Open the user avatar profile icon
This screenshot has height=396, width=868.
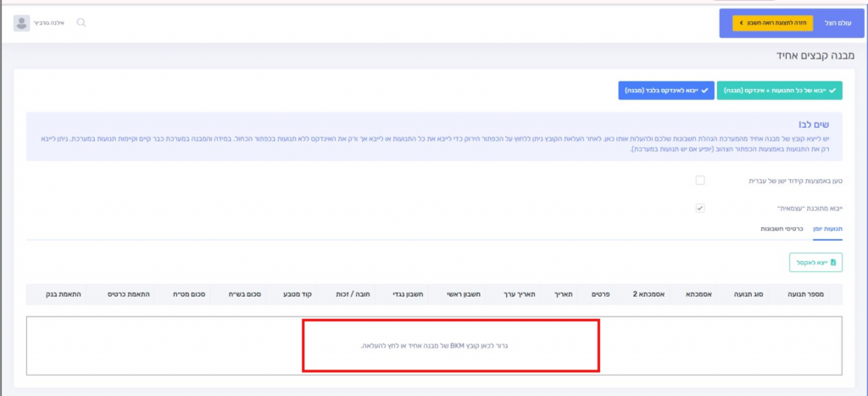[x=21, y=23]
